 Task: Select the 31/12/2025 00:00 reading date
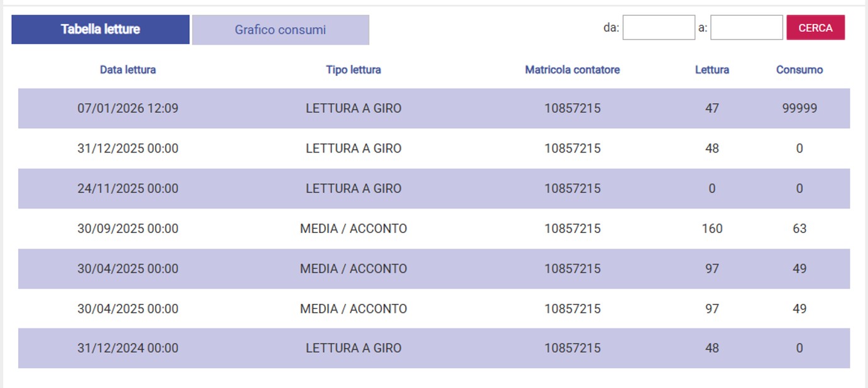(127, 149)
